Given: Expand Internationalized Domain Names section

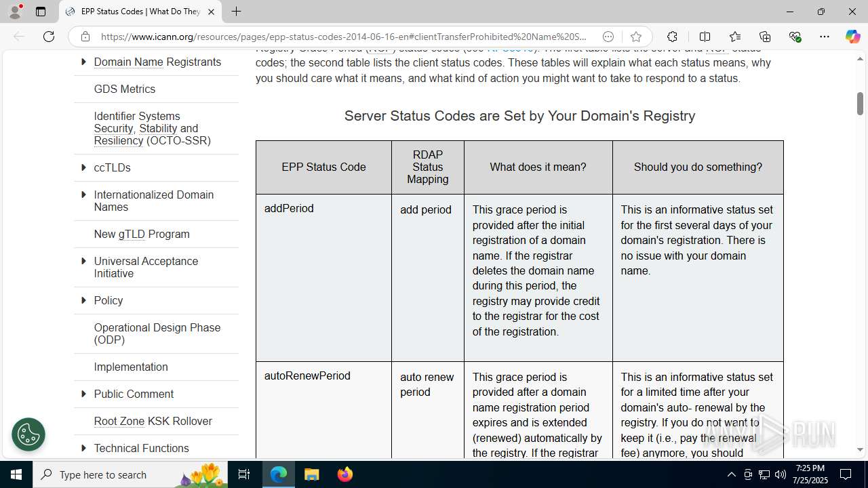Looking at the screenshot, I should tap(83, 195).
